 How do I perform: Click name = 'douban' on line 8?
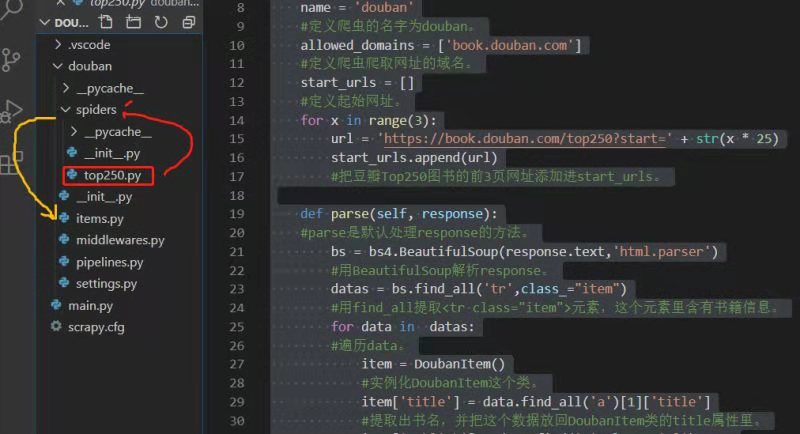357,8
